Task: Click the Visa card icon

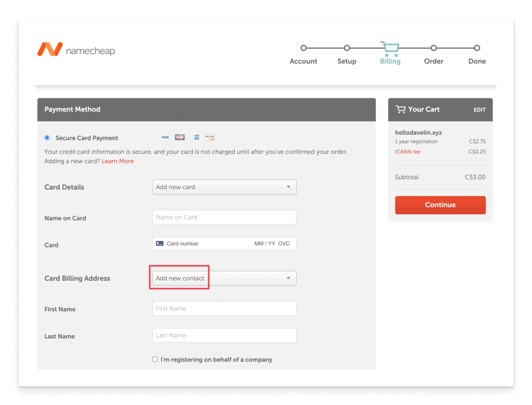Action: (165, 137)
